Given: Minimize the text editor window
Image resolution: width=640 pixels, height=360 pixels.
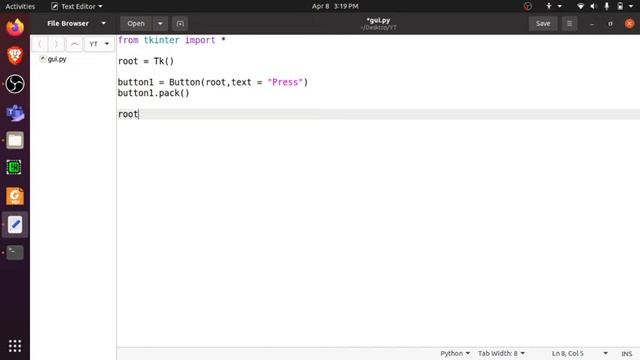Looking at the screenshot, I should click(591, 24).
